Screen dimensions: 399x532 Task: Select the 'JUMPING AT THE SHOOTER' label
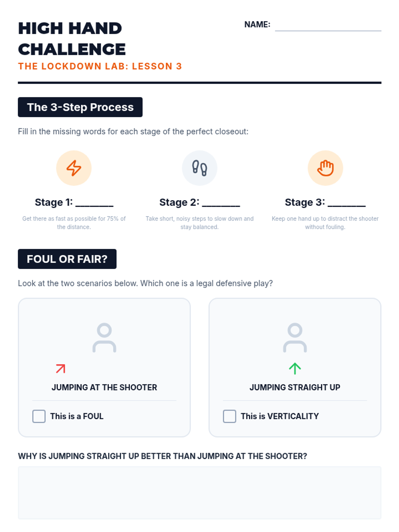pyautogui.click(x=104, y=387)
